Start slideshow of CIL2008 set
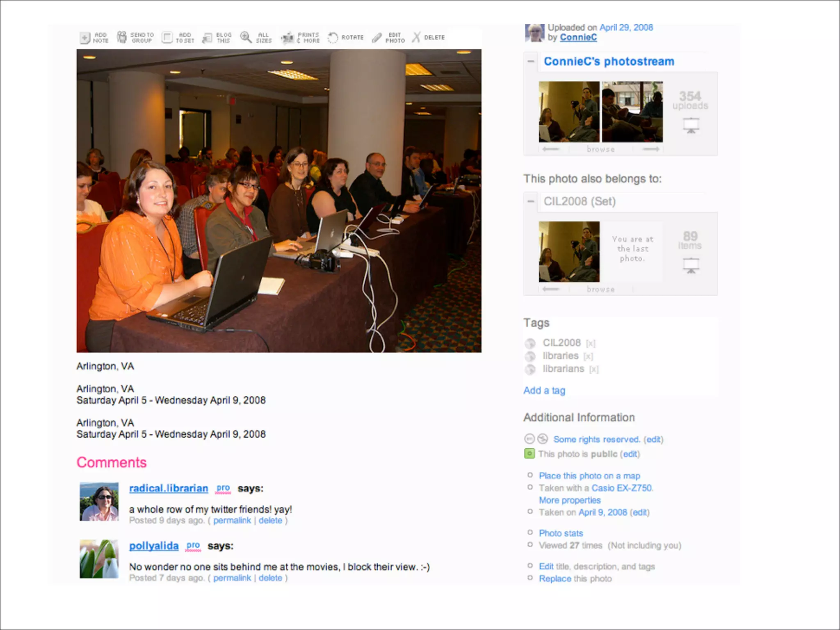Viewport: 840px width, 630px height. tap(691, 265)
